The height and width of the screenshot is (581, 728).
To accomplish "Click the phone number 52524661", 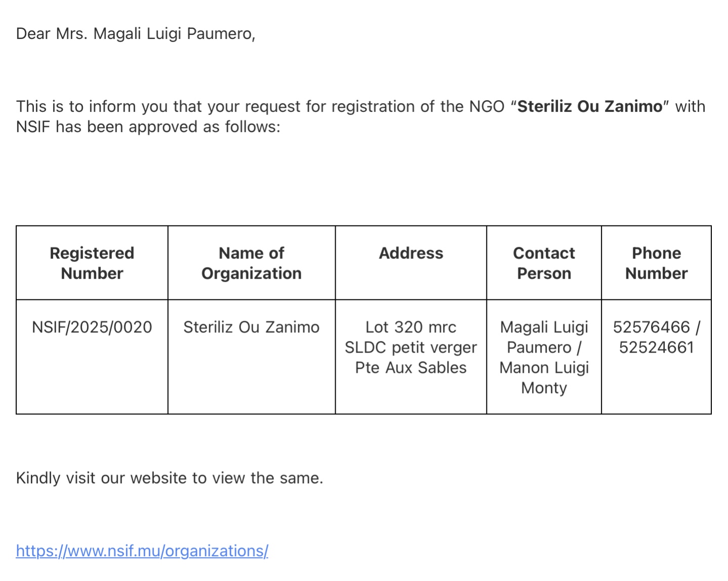I will [x=656, y=347].
